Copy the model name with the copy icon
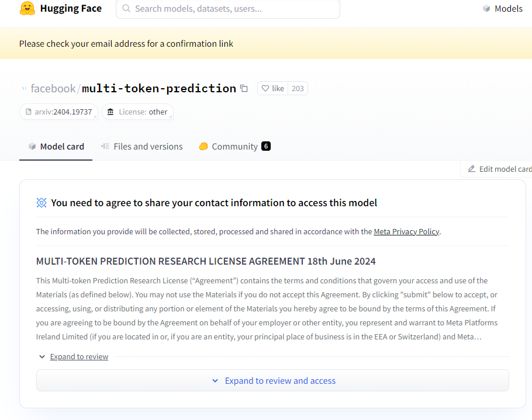 coord(244,89)
